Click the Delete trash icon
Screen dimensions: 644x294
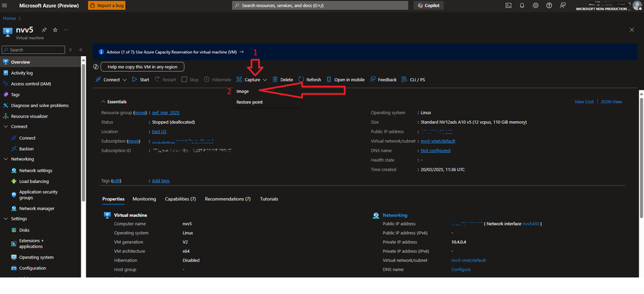[275, 80]
